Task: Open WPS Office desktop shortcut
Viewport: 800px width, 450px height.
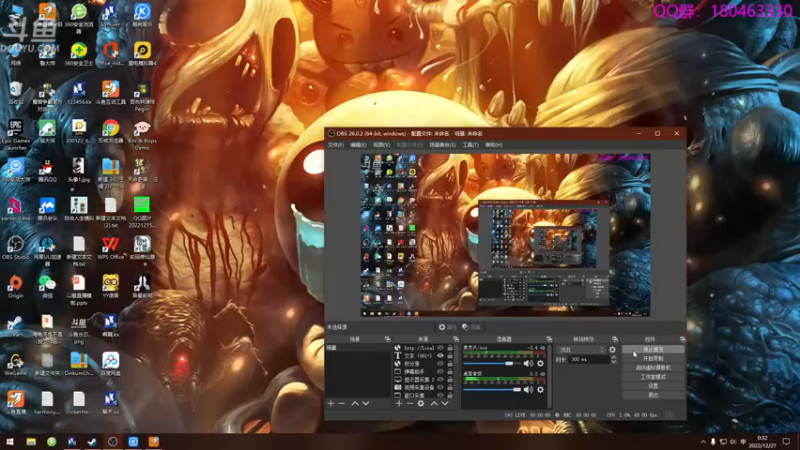Action: click(x=110, y=248)
